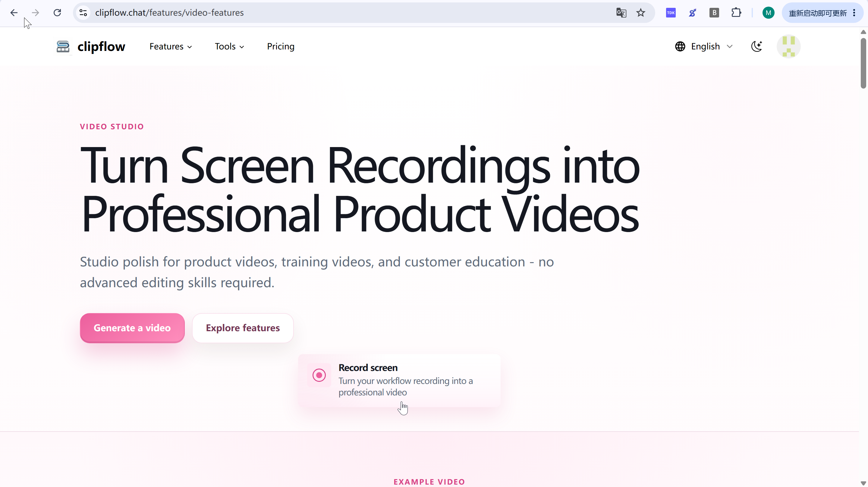Expand the Features dropdown menu
Image resolution: width=868 pixels, height=487 pixels.
tap(171, 46)
